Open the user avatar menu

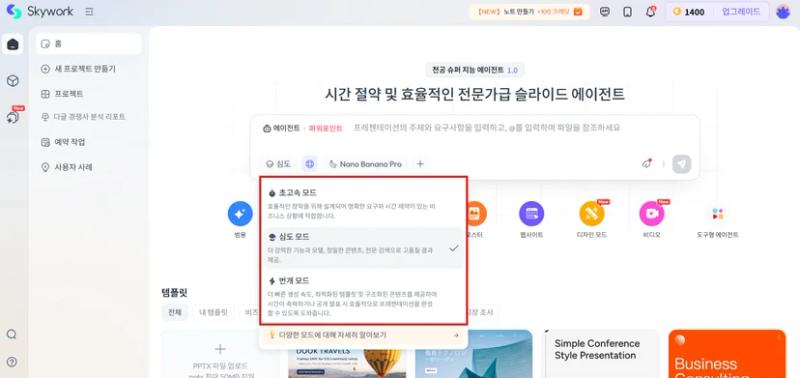pyautogui.click(x=783, y=12)
